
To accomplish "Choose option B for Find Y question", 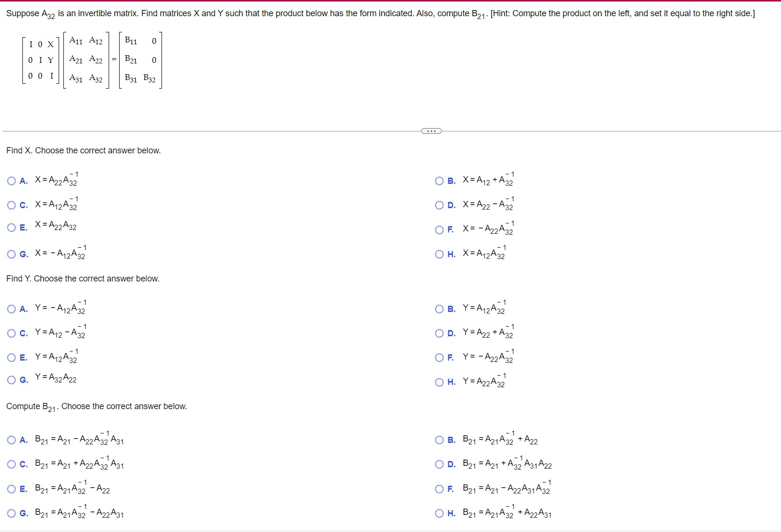I will click(x=439, y=309).
